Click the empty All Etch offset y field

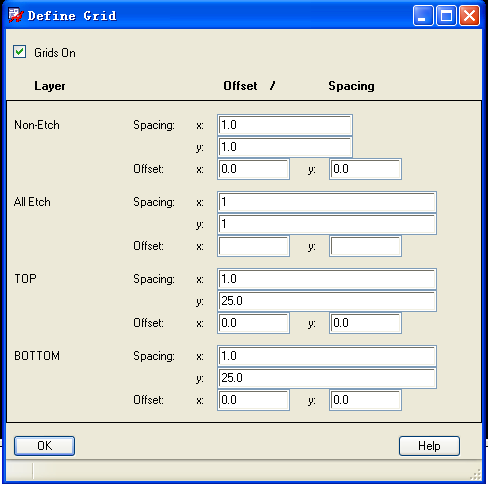[x=365, y=246]
